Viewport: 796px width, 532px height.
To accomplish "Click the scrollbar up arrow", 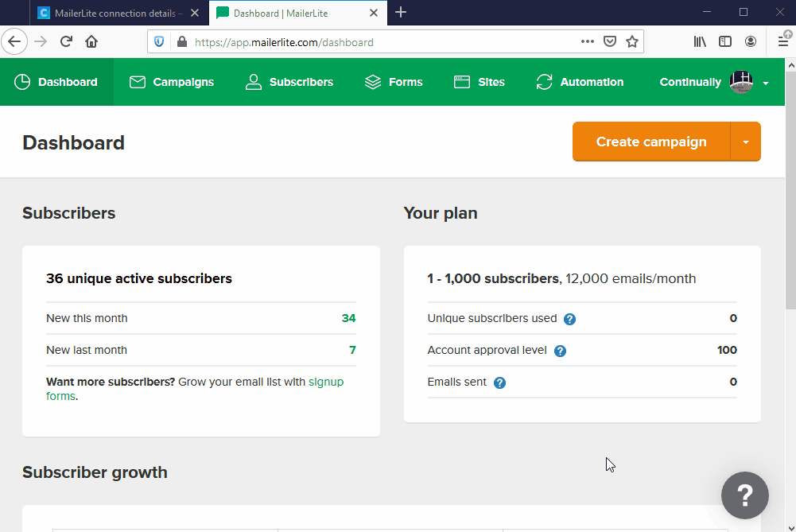I will click(x=791, y=65).
